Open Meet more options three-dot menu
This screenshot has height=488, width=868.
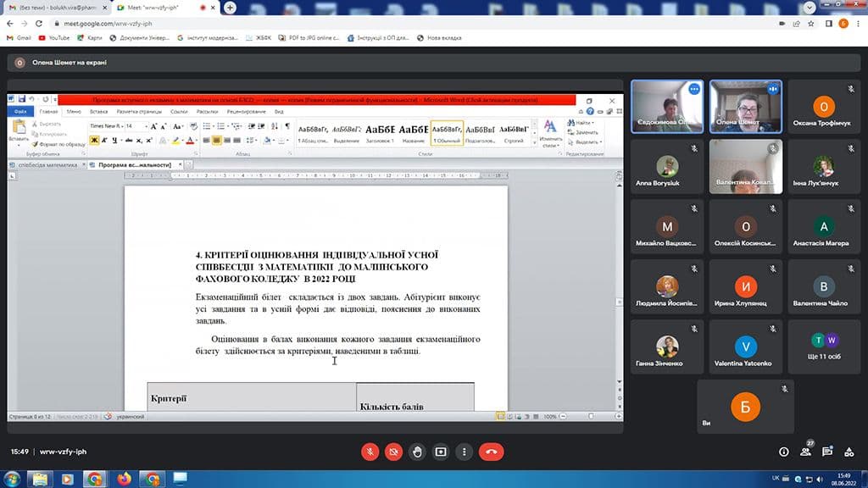pos(464,452)
